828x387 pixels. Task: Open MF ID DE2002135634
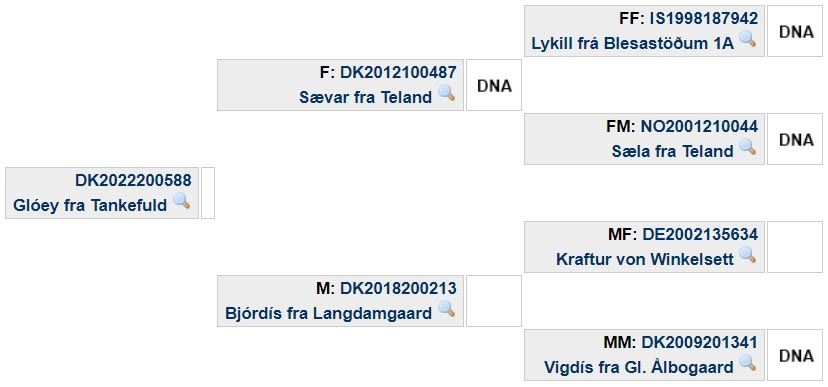pyautogui.click(x=700, y=234)
